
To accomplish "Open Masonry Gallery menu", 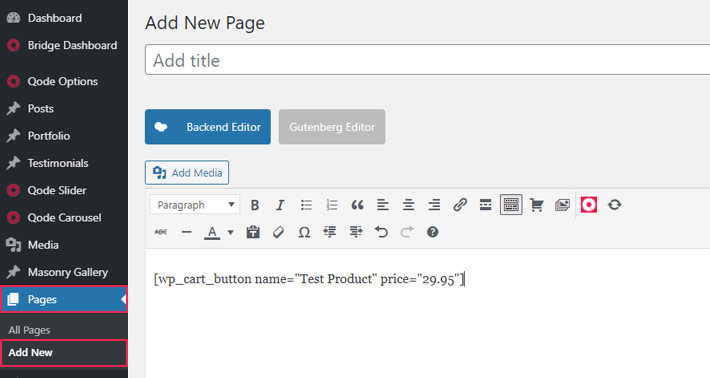I will (67, 272).
